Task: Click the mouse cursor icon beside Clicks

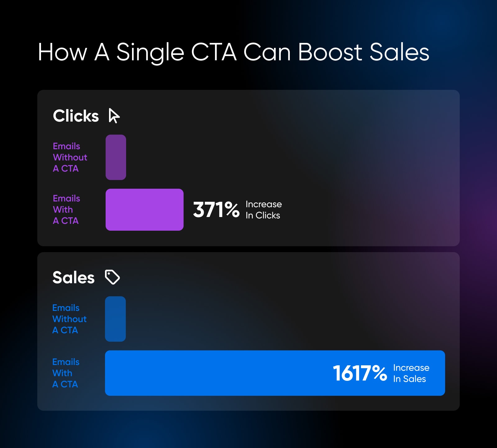Action: click(x=114, y=116)
